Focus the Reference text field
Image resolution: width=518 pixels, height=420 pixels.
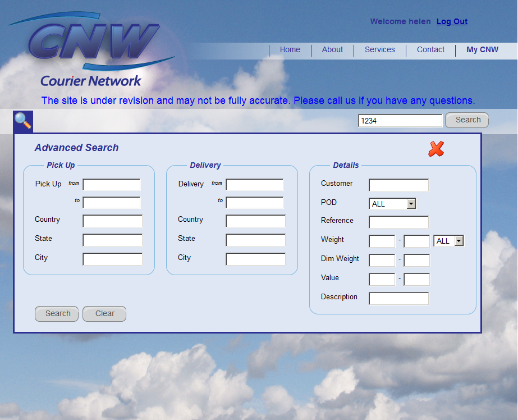point(398,222)
